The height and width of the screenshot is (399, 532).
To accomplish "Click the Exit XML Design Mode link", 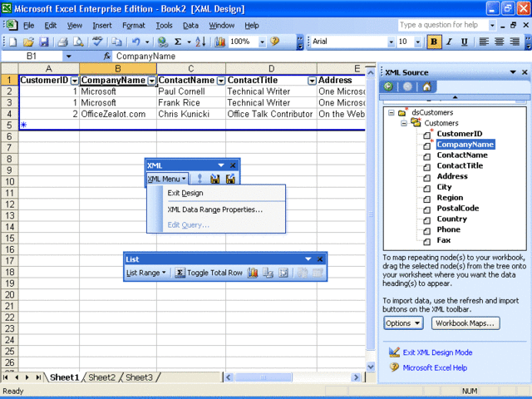I will tap(437, 352).
